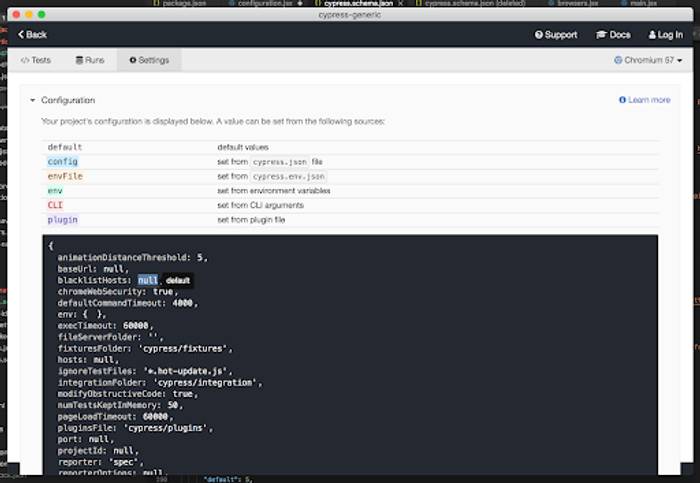The width and height of the screenshot is (700, 483).
Task: Click the Log In user icon
Action: [x=652, y=34]
